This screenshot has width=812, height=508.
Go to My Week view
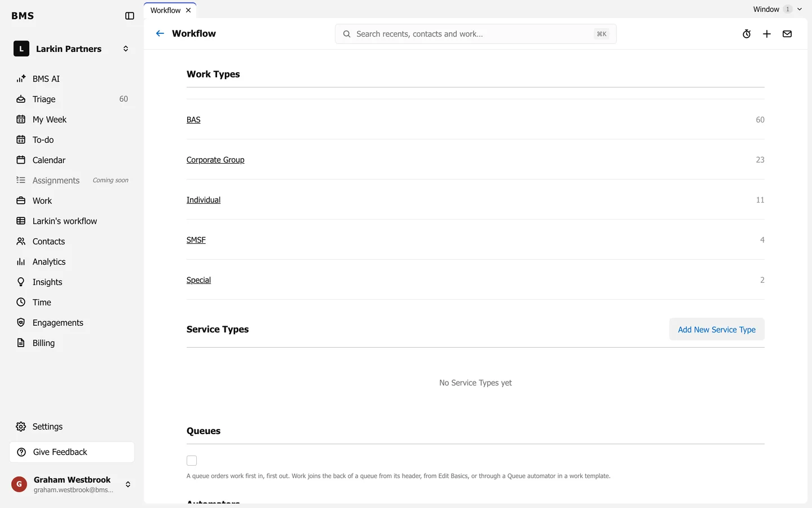[72, 119]
